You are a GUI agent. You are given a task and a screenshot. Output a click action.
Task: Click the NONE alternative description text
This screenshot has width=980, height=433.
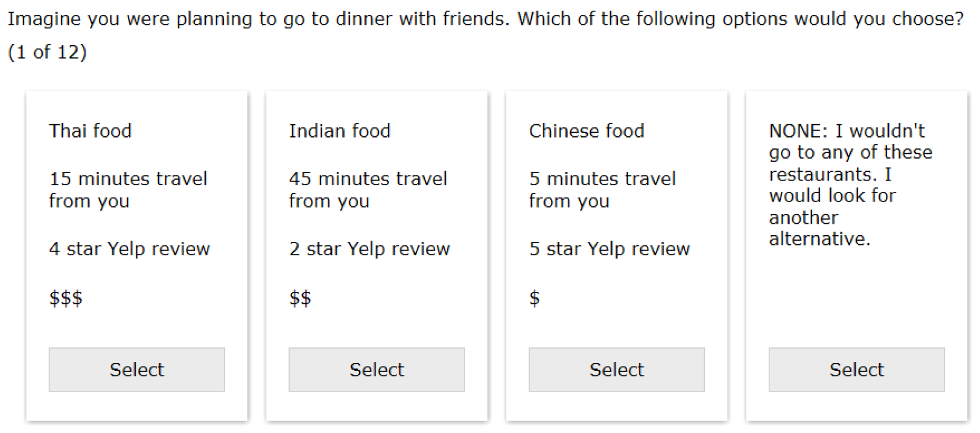[849, 185]
